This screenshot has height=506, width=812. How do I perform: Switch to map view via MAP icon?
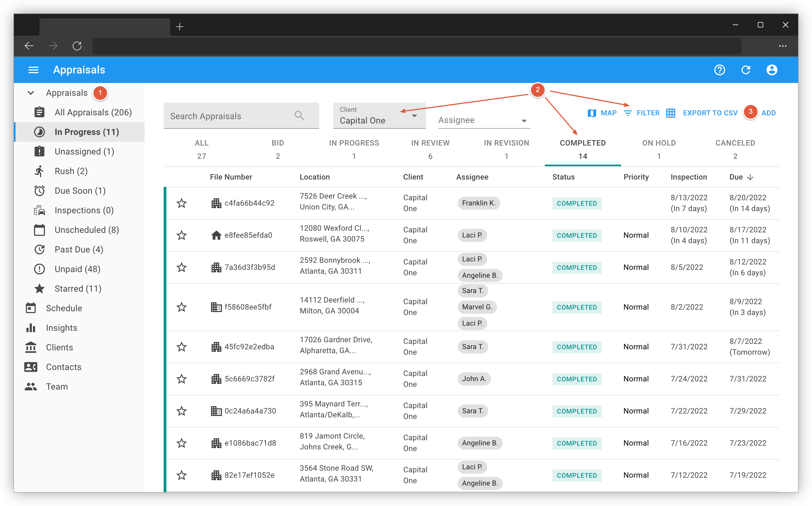pyautogui.click(x=602, y=113)
